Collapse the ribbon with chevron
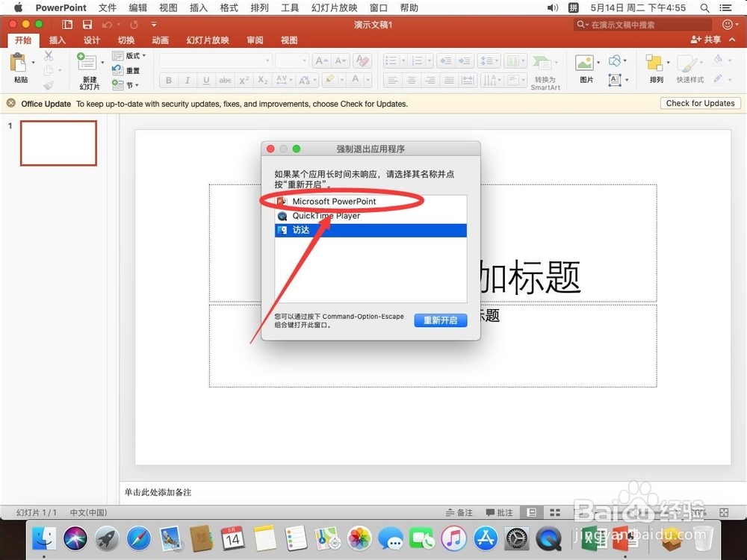Image resolution: width=747 pixels, height=560 pixels. [732, 40]
